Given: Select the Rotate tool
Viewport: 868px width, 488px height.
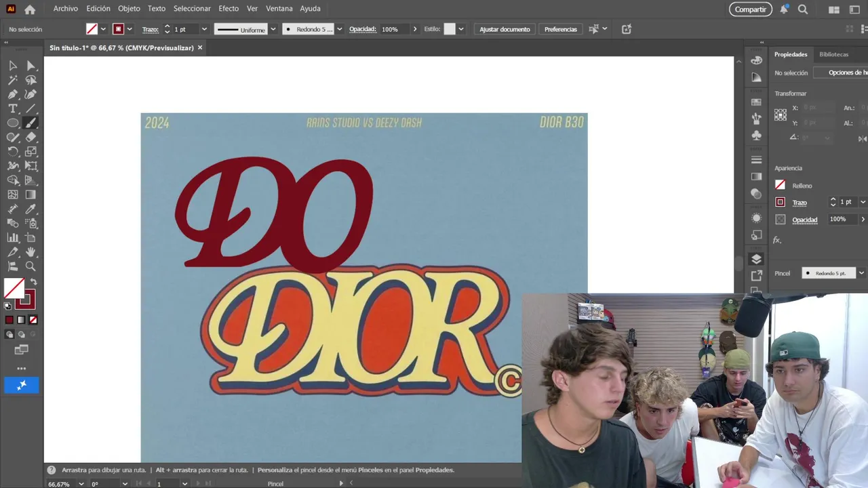Looking at the screenshot, I should (13, 151).
